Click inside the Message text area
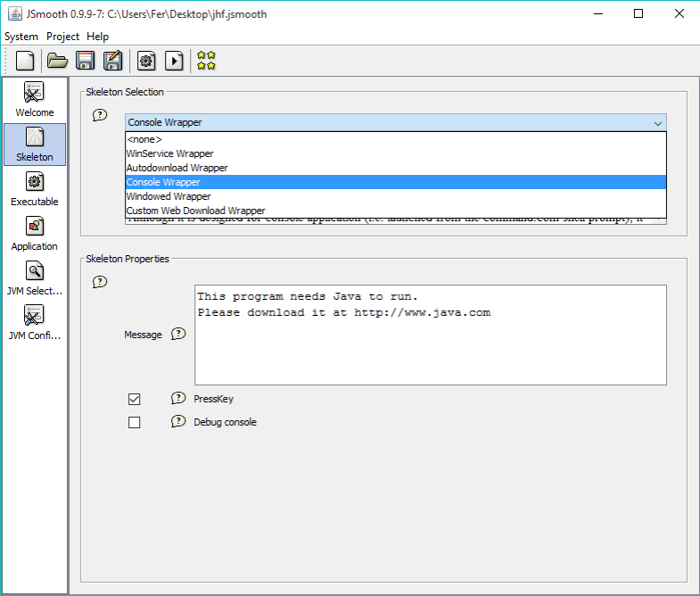Screen dimensions: 700x596 [x=430, y=348]
